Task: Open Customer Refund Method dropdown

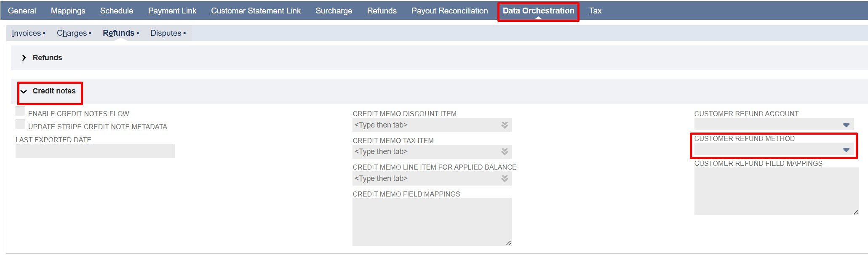Action: pos(846,150)
